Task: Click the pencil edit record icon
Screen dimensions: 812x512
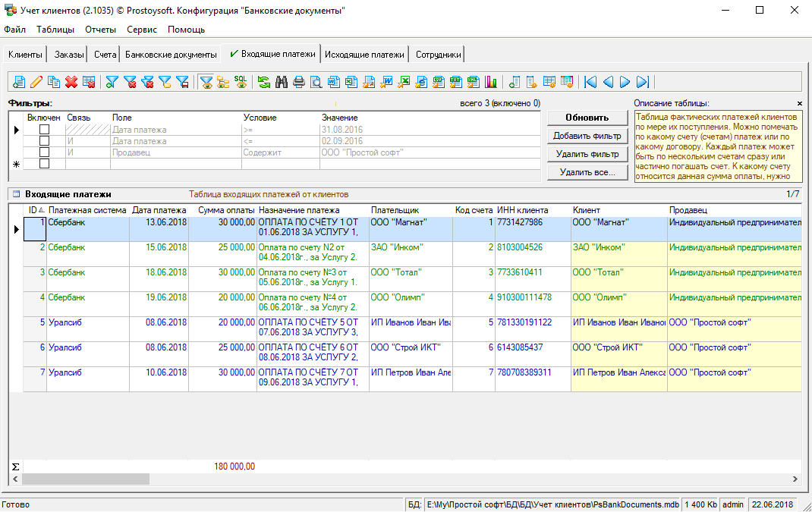Action: 36,82
